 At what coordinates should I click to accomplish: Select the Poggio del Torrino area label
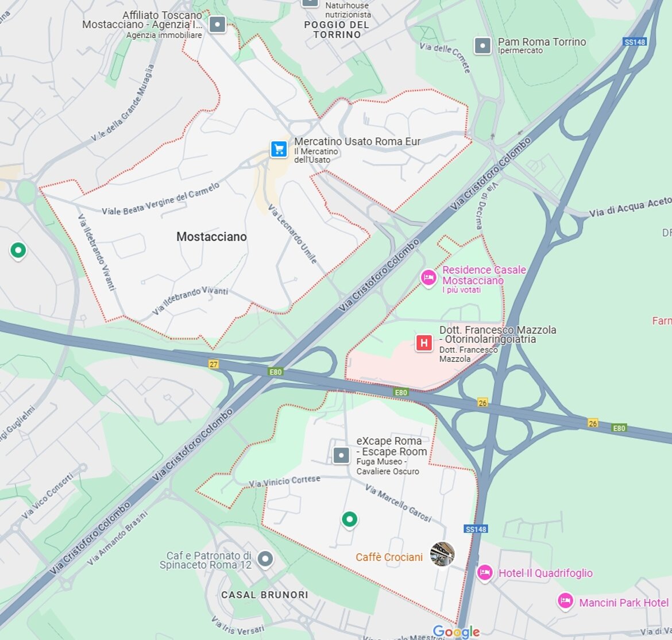tap(337, 29)
